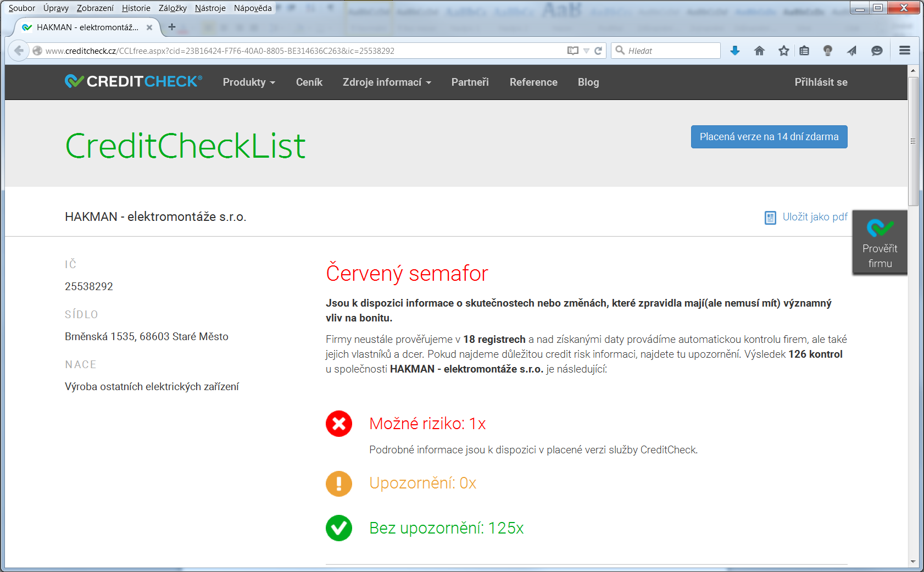Viewport: 924px width, 572px height.
Task: Open the chat bubble toolbar icon
Action: pyautogui.click(x=877, y=51)
